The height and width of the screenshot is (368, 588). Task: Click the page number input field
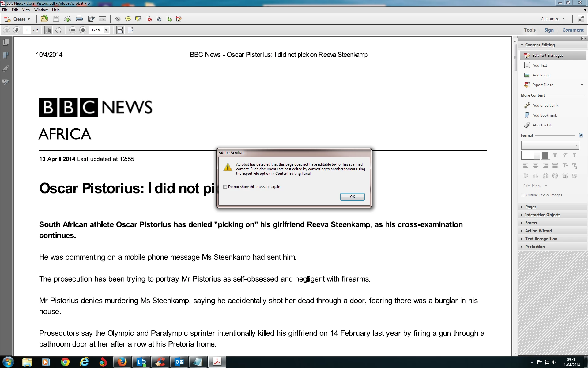point(27,30)
